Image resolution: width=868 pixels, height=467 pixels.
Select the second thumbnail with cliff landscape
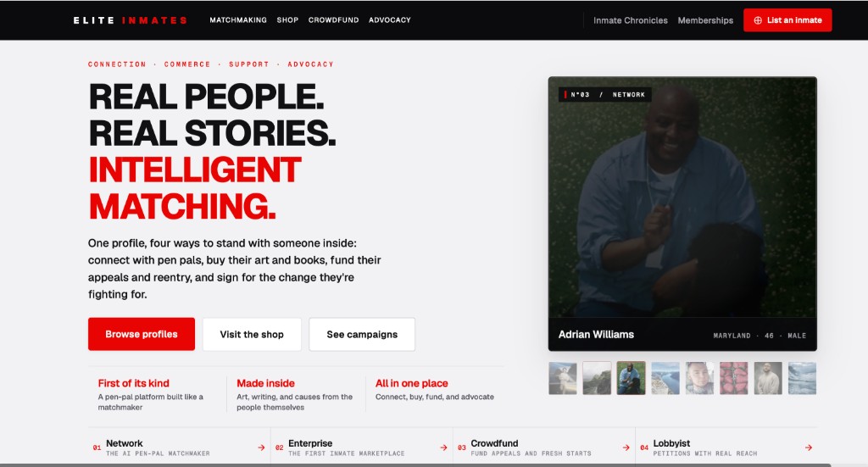coord(597,378)
